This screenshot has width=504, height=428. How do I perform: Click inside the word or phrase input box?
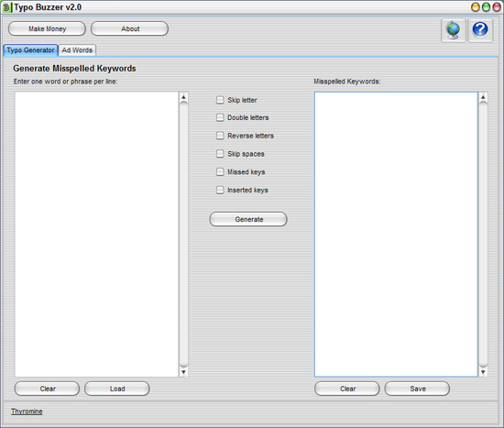96,234
